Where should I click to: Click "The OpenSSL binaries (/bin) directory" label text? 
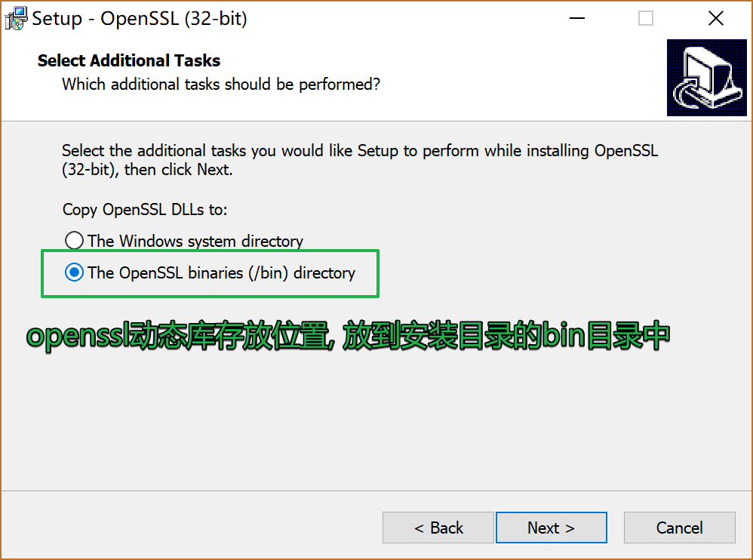(x=221, y=273)
